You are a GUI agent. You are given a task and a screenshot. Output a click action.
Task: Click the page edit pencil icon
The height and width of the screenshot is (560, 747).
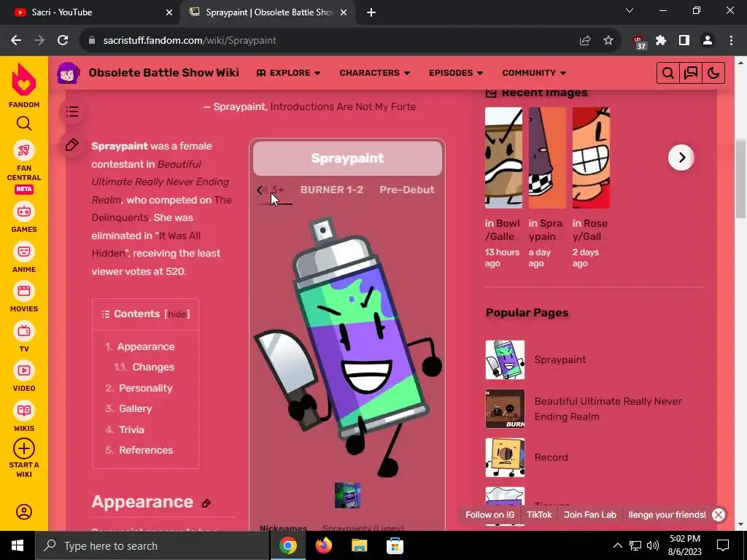coord(72,144)
